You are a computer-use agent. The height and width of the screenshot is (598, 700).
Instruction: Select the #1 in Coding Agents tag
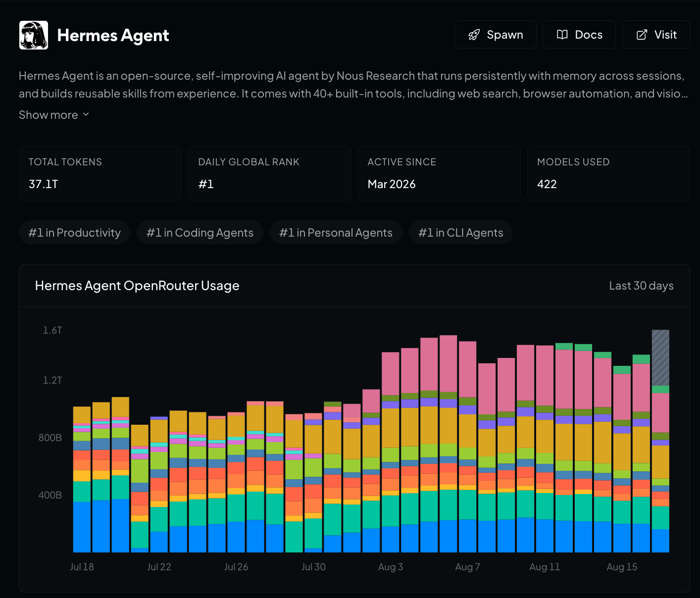[200, 233]
